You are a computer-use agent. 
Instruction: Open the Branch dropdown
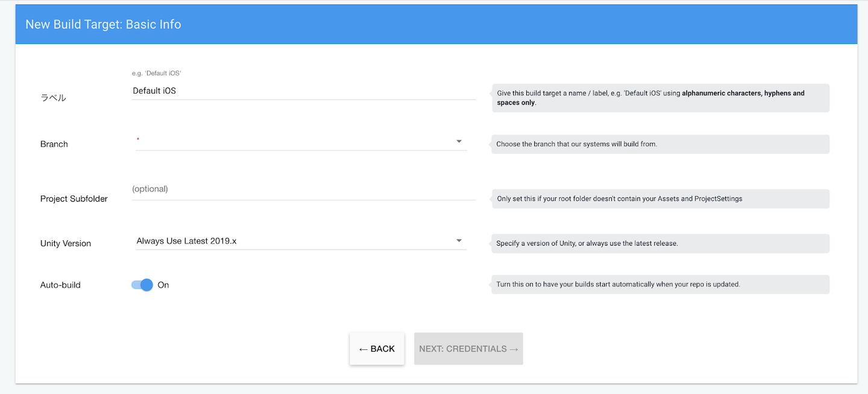[300, 142]
